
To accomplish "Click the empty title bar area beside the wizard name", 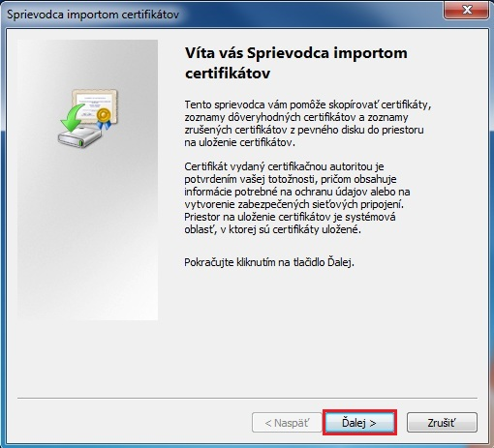I will pos(310,15).
